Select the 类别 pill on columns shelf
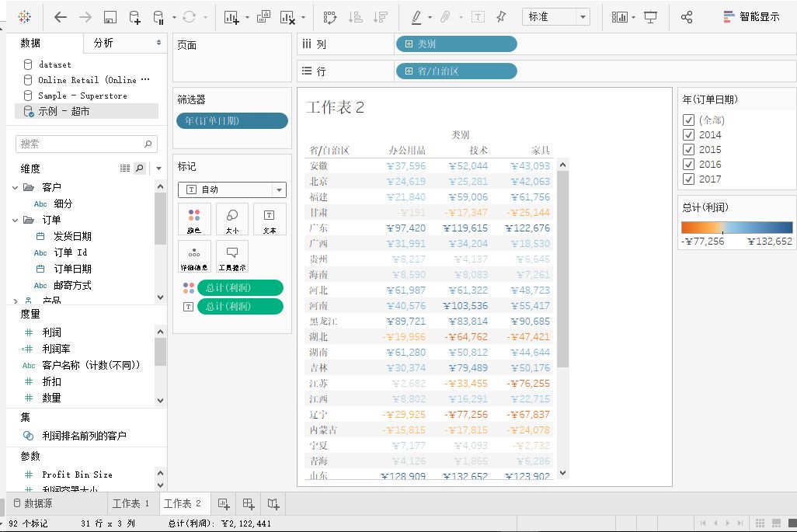This screenshot has width=797, height=532. pos(456,44)
